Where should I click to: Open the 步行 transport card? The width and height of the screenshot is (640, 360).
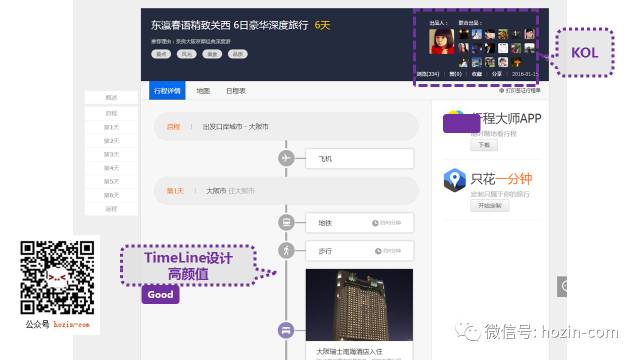pos(360,251)
